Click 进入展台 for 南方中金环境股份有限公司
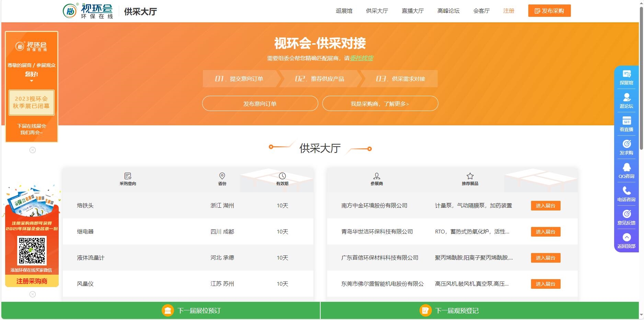Viewport: 644px width, 320px height. point(545,206)
